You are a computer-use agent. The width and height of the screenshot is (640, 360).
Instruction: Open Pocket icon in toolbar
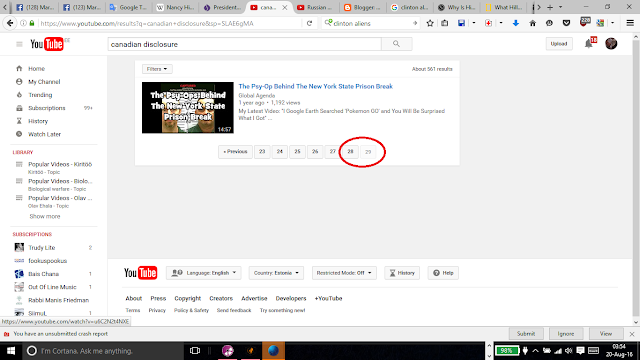(x=566, y=23)
